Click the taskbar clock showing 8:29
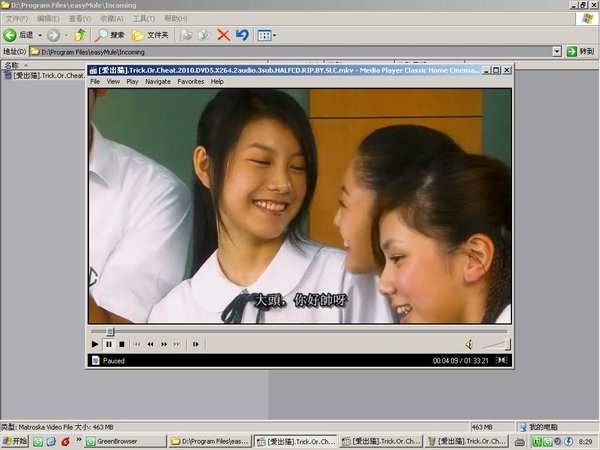 585,442
